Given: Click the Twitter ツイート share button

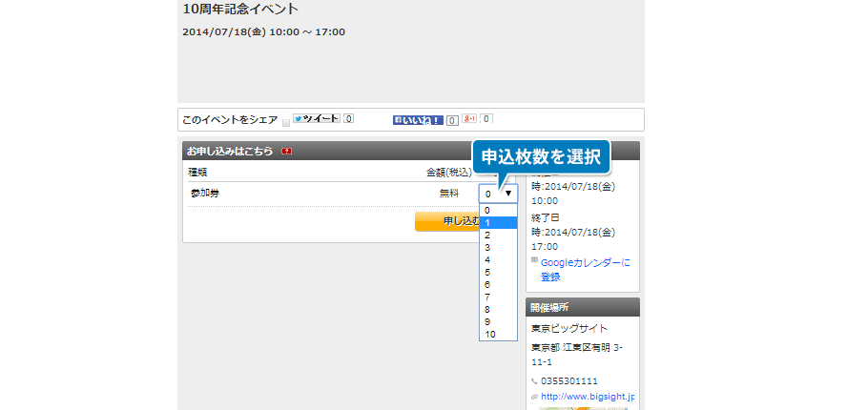Looking at the screenshot, I should [316, 119].
